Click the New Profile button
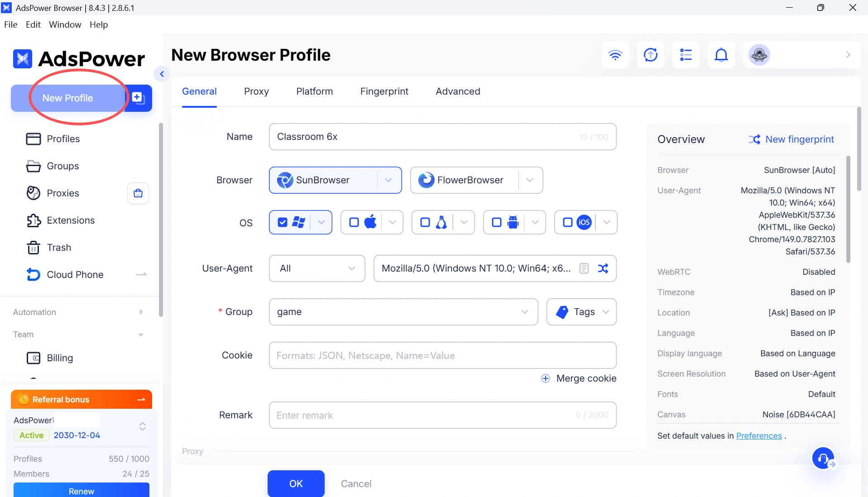The image size is (868, 497). [68, 98]
